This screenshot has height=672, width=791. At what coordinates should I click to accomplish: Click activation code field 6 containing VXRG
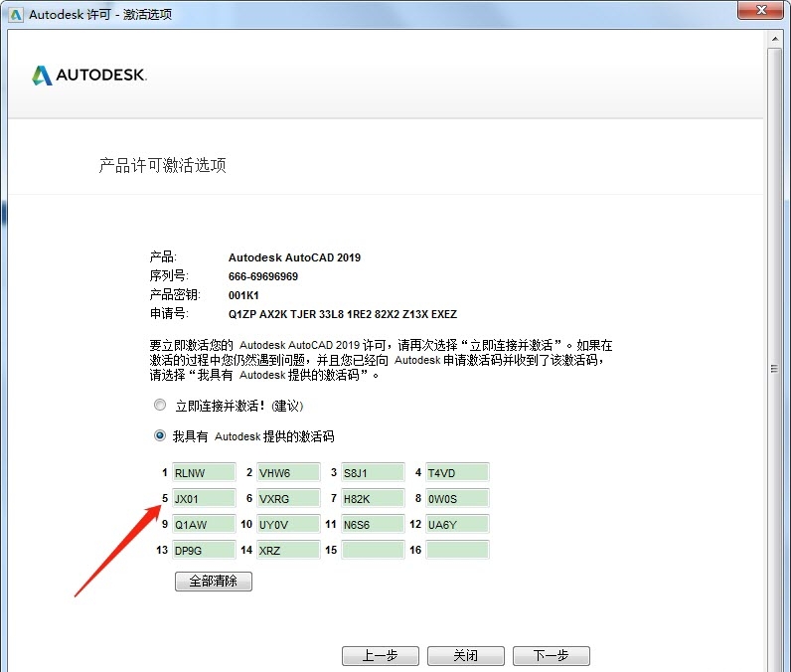tap(288, 498)
